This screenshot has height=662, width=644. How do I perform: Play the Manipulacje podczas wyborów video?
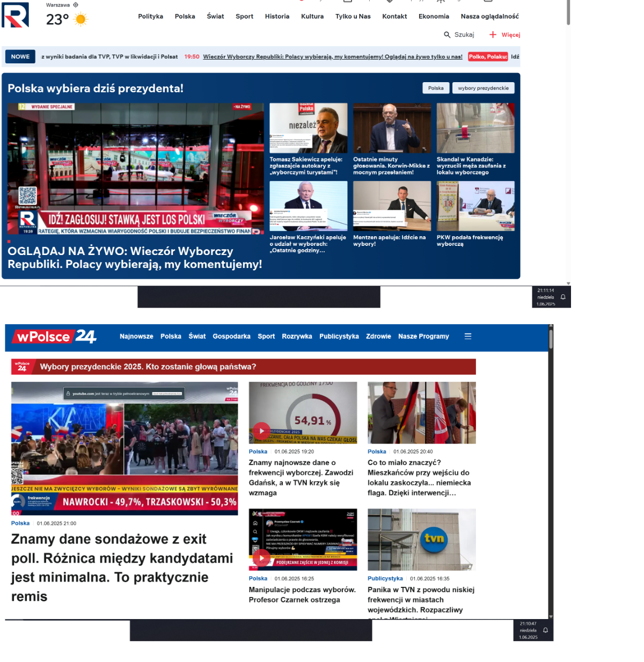coord(261,558)
